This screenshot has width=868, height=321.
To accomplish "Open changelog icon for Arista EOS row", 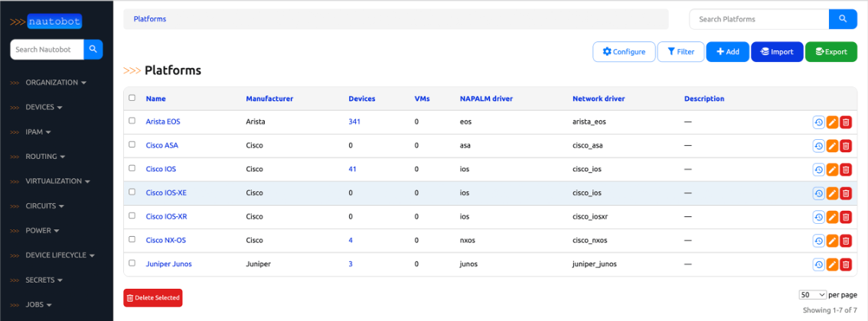I will (818, 122).
